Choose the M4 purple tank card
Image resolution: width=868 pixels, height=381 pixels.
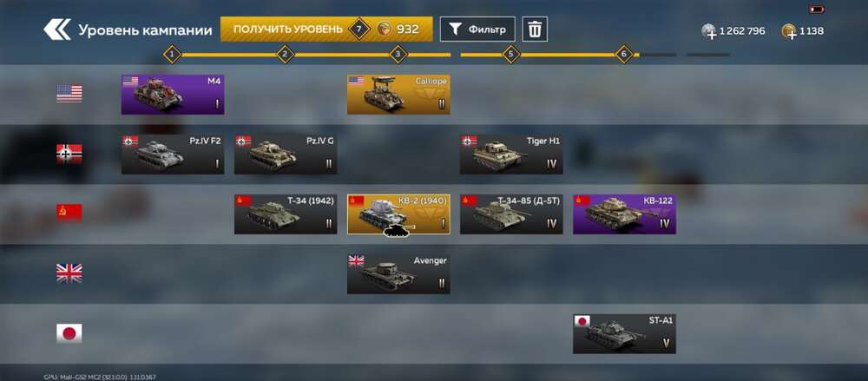pos(173,95)
